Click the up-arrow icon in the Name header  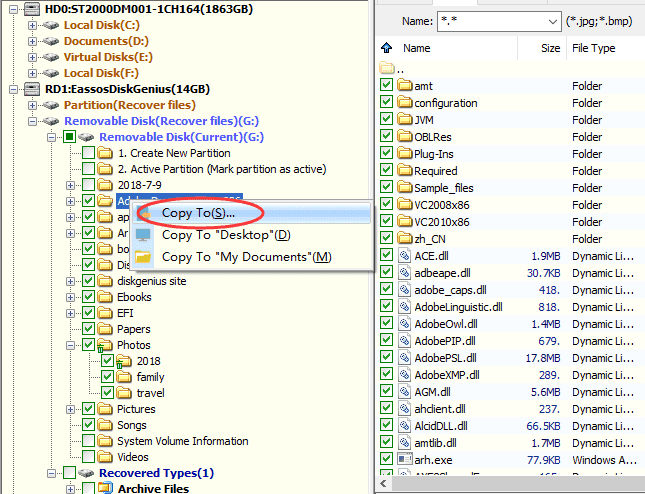[x=388, y=48]
